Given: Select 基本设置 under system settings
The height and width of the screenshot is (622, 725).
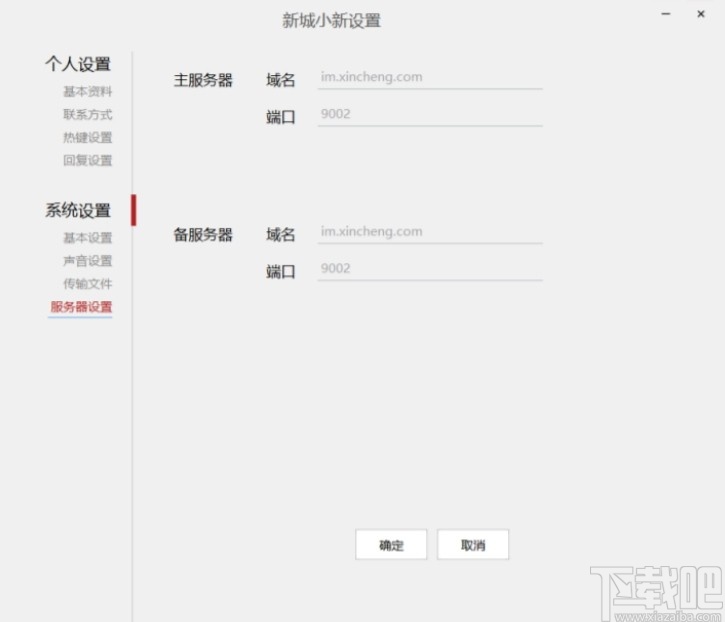Looking at the screenshot, I should 87,238.
